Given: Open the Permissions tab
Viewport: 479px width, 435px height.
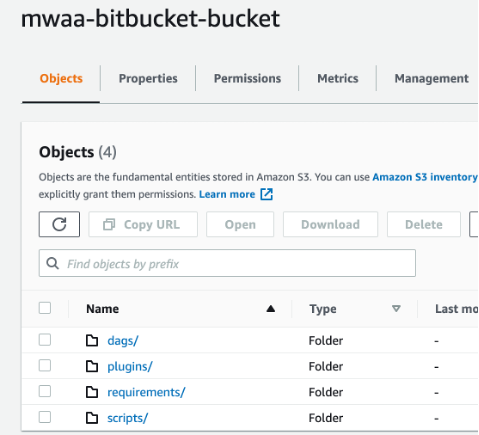Looking at the screenshot, I should coord(247,79).
